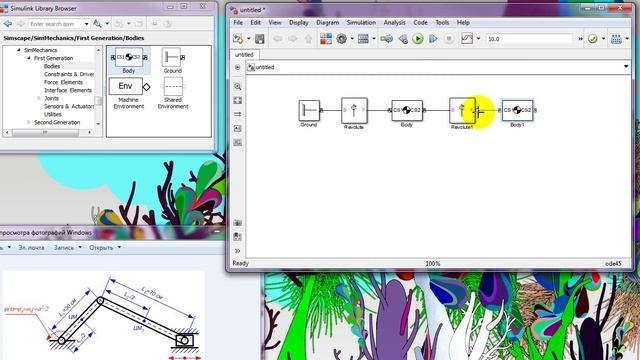Collapse the SimMechanics tree node
The image size is (640, 360).
[18, 50]
